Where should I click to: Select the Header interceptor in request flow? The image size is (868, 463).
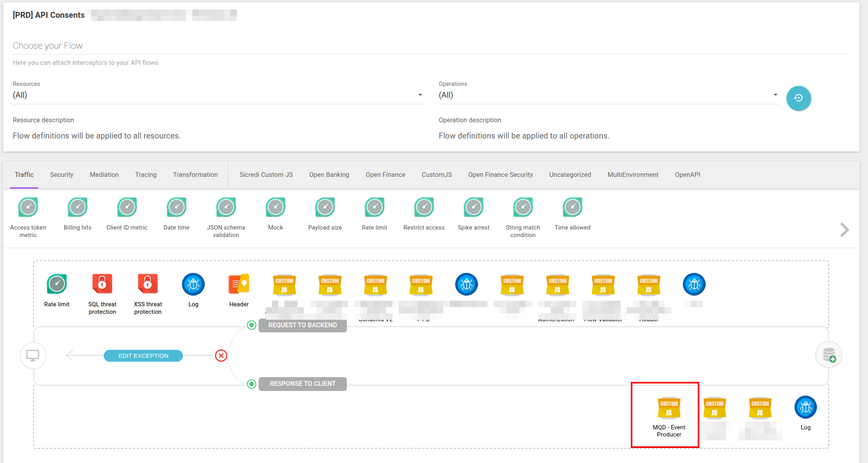[x=239, y=284]
